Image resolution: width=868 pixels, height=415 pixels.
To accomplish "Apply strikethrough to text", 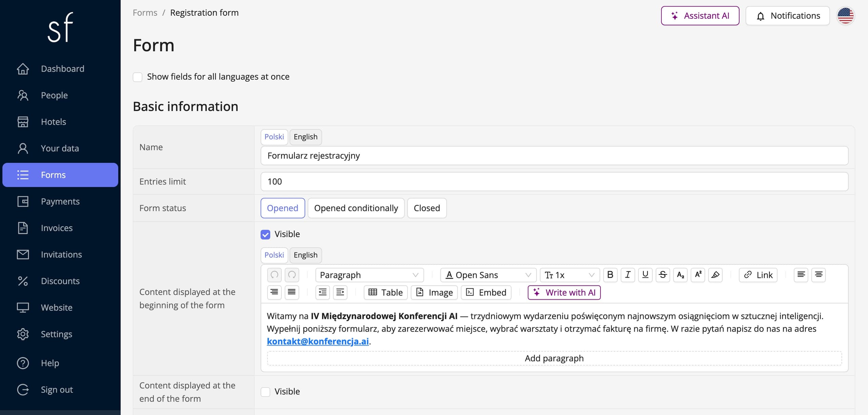I will coord(663,275).
